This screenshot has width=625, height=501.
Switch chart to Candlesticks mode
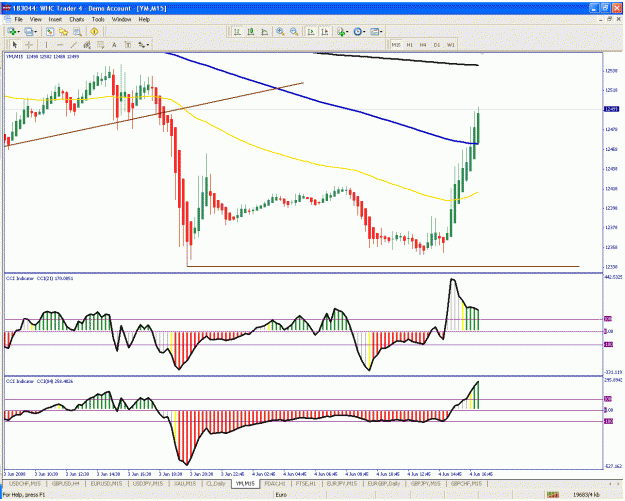point(251,31)
